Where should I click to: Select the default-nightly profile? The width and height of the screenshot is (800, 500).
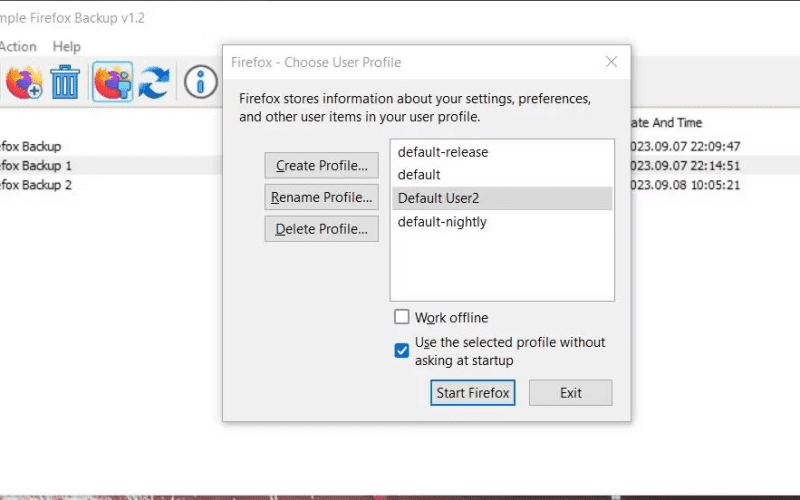502,222
